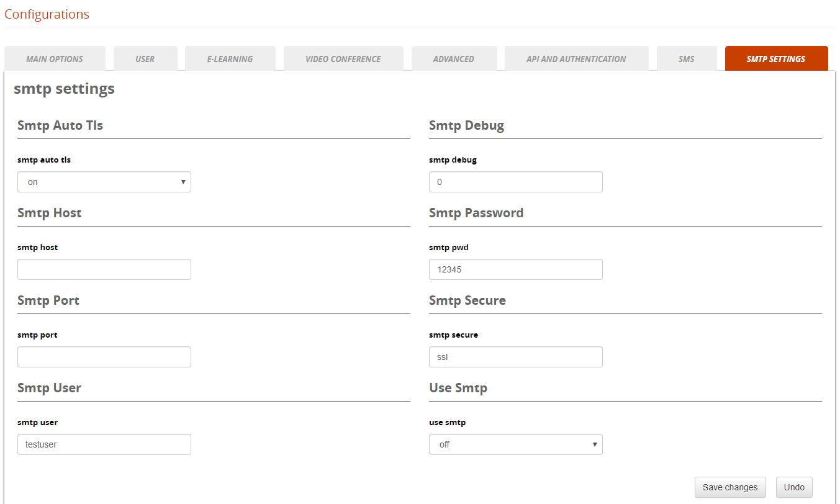Open the E-Learning tab

pyautogui.click(x=230, y=59)
